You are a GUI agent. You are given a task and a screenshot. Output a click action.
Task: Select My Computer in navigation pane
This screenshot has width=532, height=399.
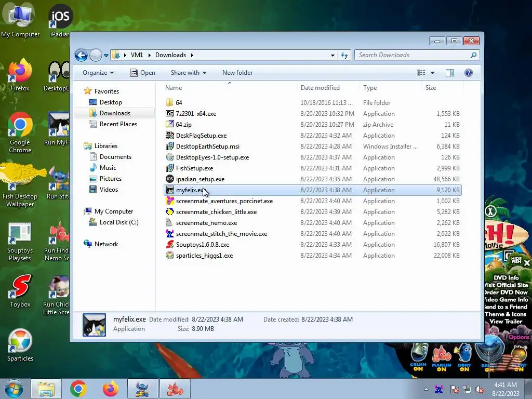(x=114, y=211)
